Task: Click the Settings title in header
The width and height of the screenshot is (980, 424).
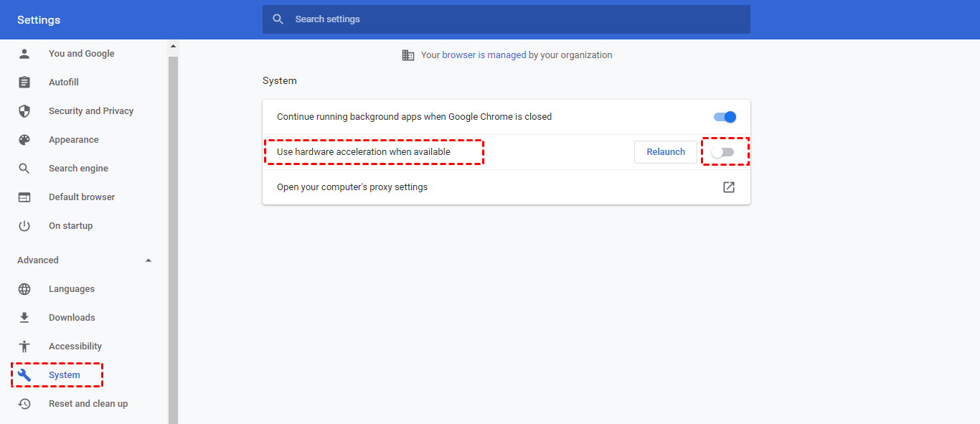Action: click(39, 20)
